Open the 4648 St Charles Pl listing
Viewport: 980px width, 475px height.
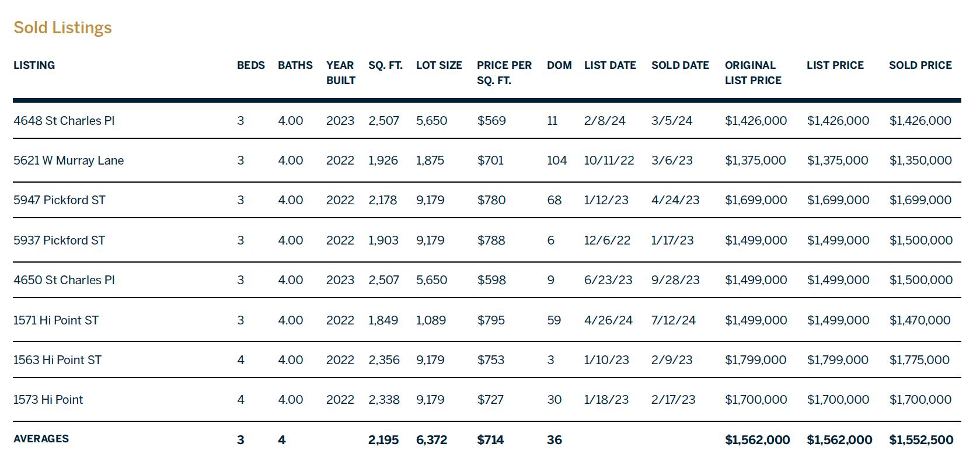coord(64,121)
